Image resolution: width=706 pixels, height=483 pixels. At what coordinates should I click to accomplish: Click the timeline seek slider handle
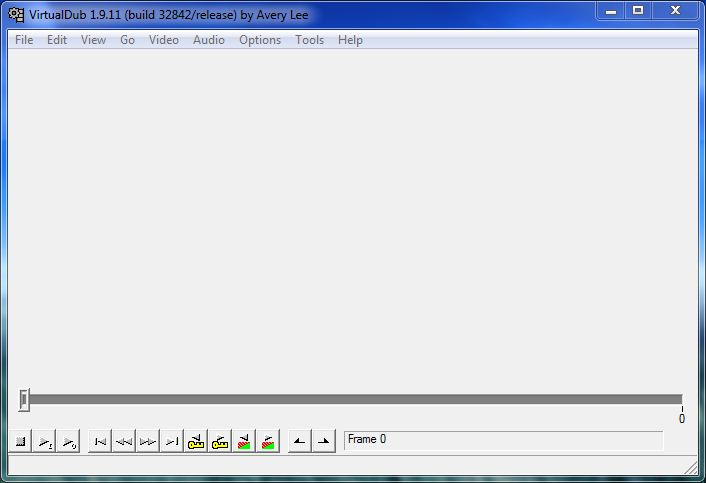pyautogui.click(x=24, y=400)
